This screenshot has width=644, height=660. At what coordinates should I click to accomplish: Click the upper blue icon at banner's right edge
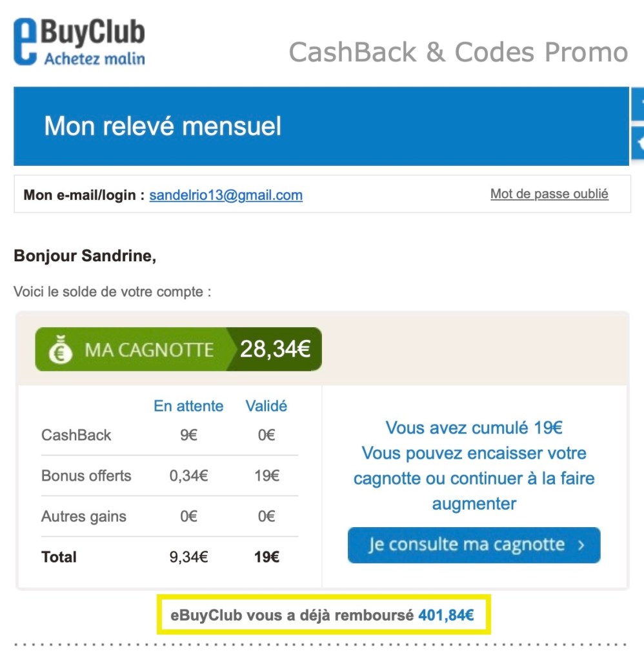638,104
